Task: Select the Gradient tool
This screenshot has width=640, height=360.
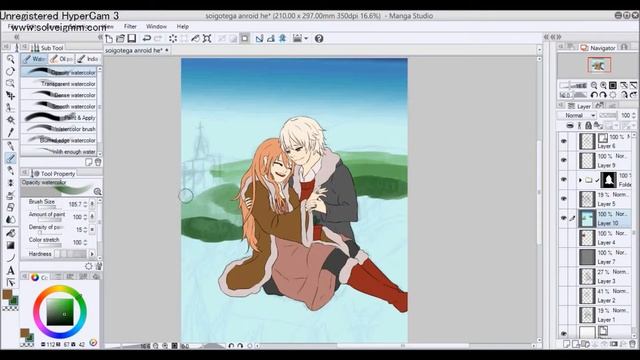Action: coord(10,245)
